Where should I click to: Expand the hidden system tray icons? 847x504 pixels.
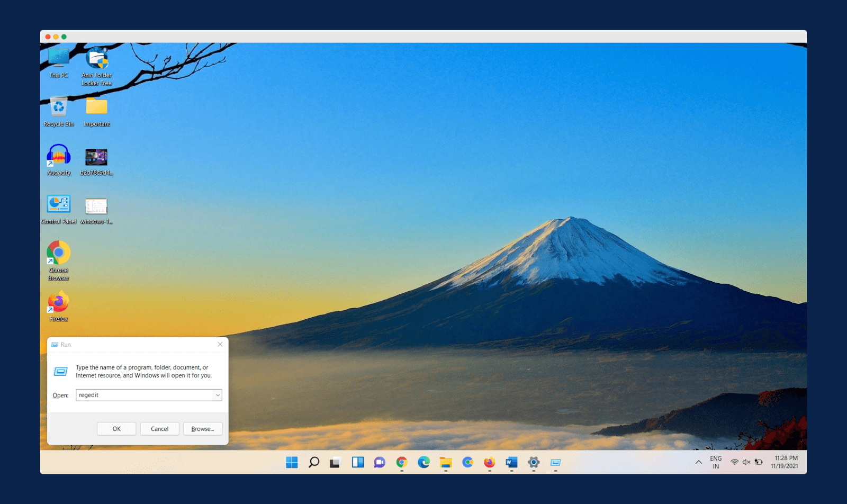click(698, 462)
